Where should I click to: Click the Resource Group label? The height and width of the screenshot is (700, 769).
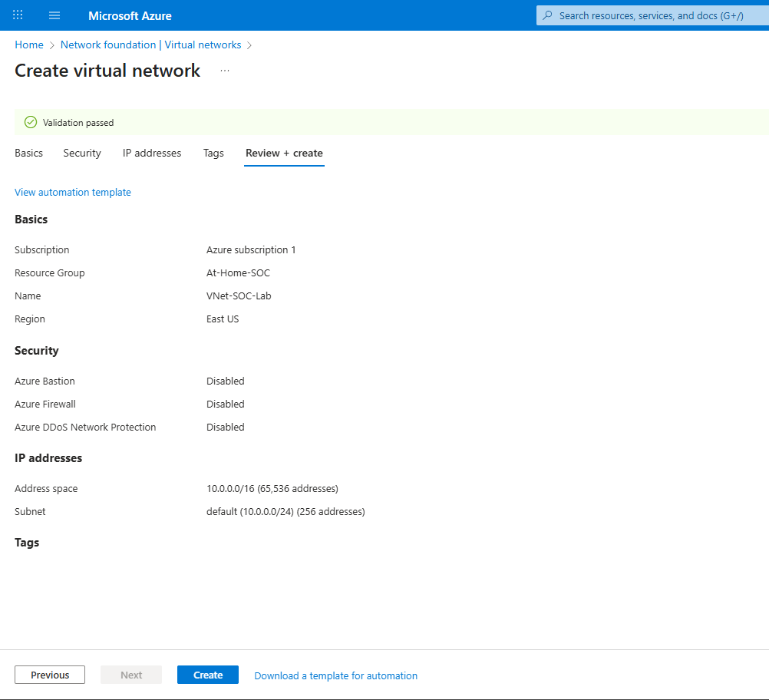pyautogui.click(x=50, y=272)
